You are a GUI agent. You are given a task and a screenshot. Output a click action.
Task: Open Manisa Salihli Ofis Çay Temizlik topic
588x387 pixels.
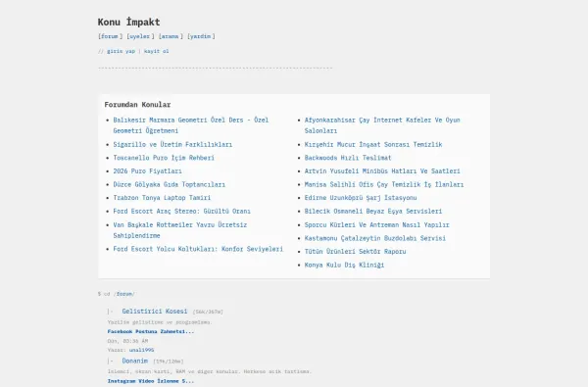(x=384, y=184)
